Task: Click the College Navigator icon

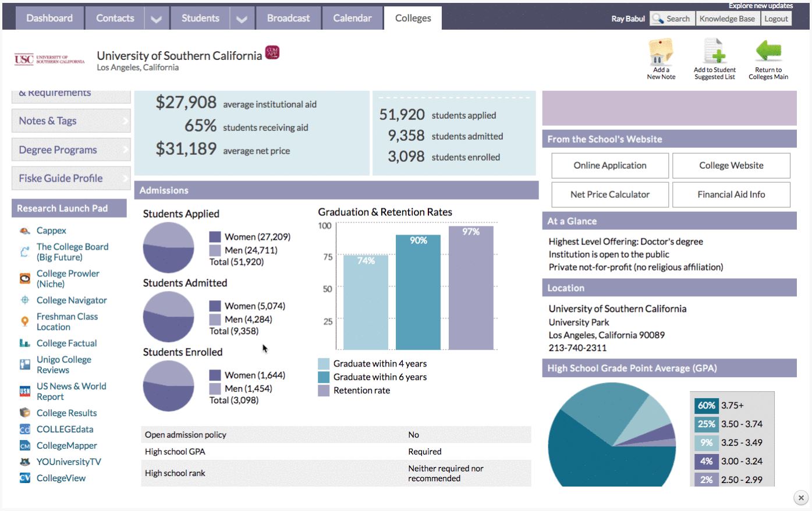Action: [x=24, y=300]
